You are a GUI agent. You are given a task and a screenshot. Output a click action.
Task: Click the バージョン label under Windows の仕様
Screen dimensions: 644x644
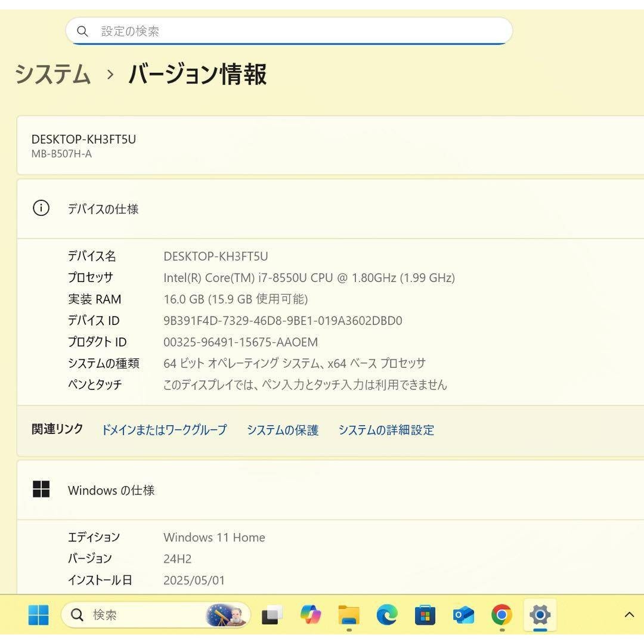[x=90, y=559]
